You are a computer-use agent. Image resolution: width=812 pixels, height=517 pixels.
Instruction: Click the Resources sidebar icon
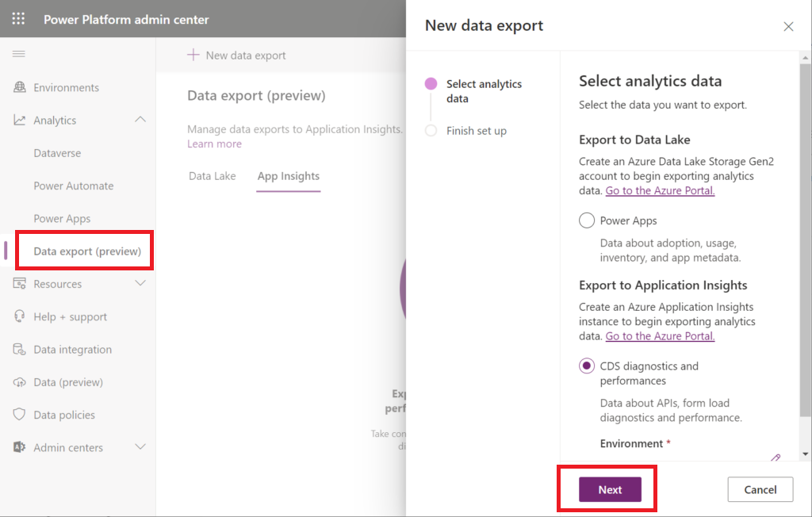pyautogui.click(x=21, y=283)
